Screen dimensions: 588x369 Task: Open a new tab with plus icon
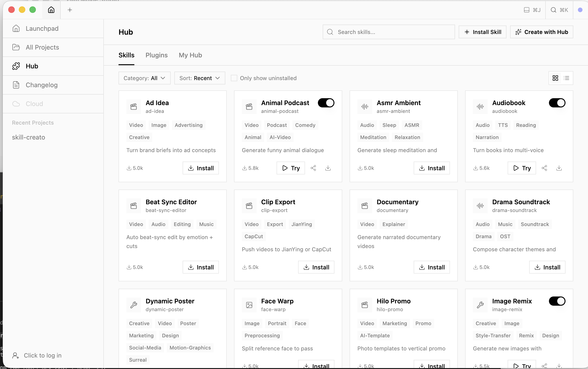70,10
